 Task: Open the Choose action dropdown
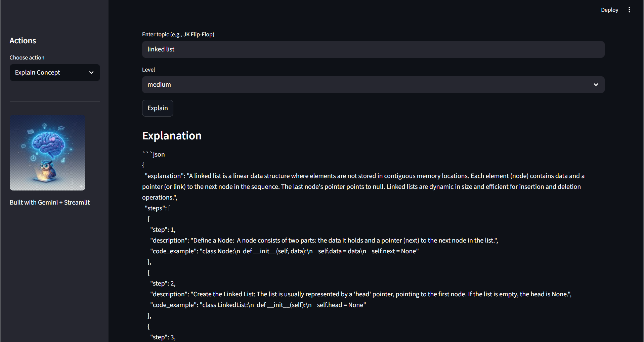click(x=55, y=73)
